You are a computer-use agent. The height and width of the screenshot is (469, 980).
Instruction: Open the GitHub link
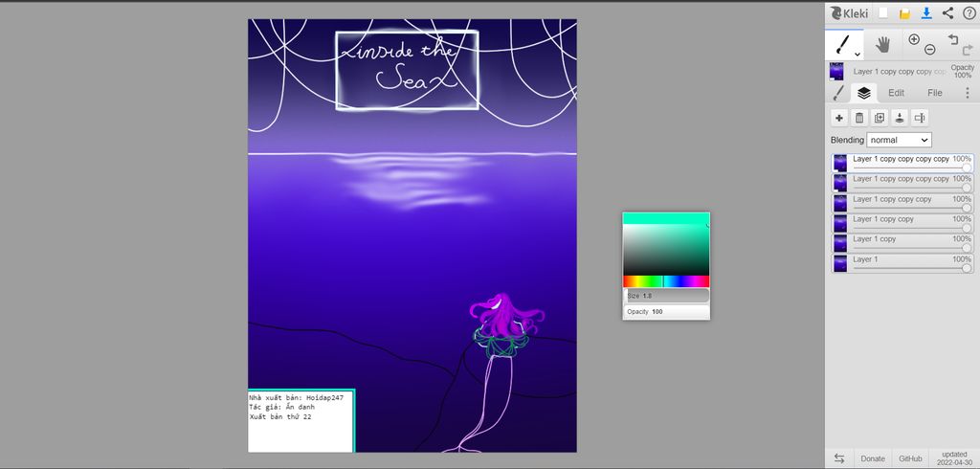[x=910, y=458]
